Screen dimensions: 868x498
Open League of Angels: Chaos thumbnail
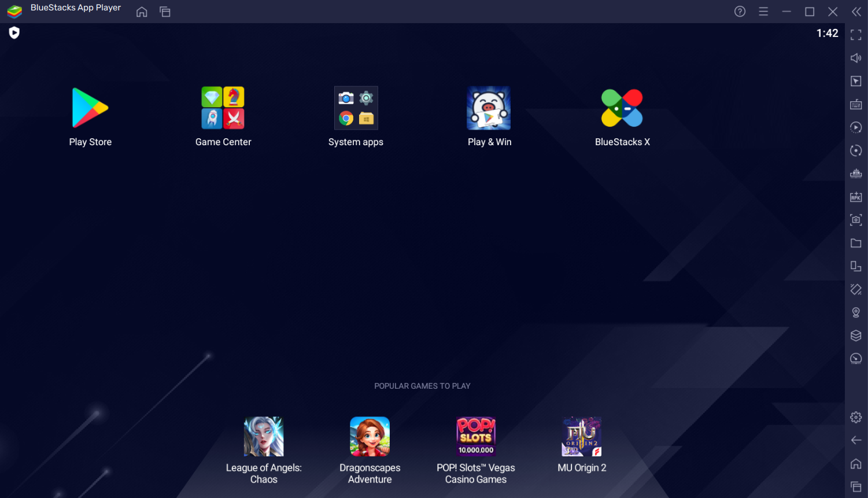pos(264,436)
